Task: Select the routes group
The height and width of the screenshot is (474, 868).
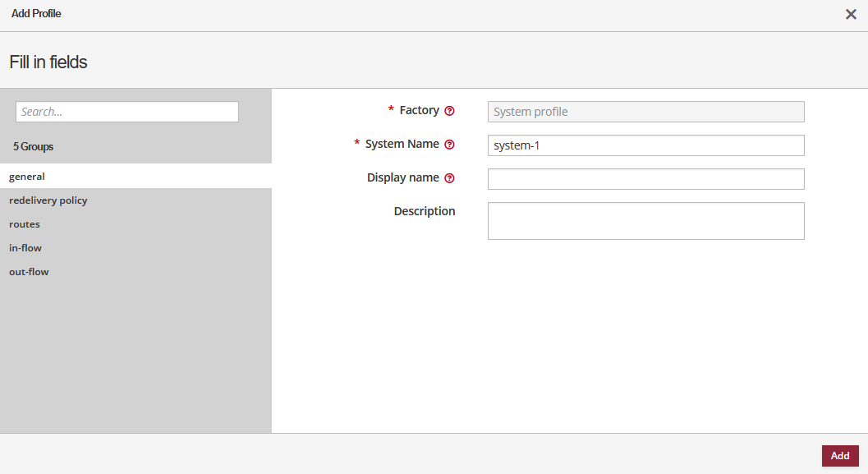Action: pyautogui.click(x=24, y=223)
